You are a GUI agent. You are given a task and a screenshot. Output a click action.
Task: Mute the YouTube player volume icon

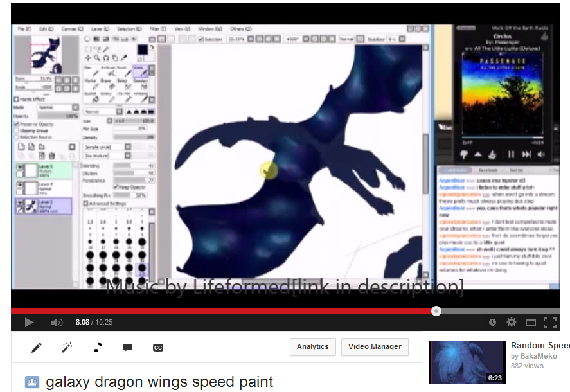pos(57,322)
